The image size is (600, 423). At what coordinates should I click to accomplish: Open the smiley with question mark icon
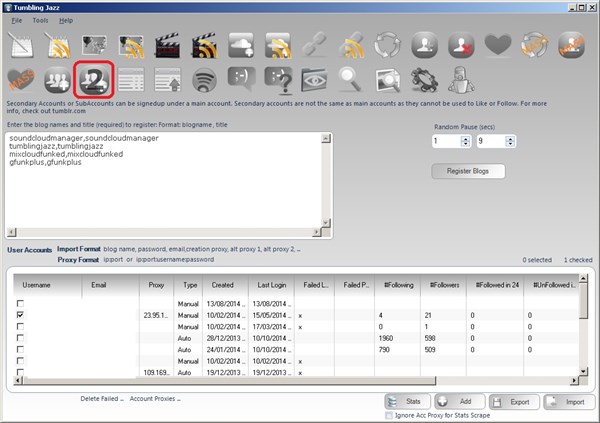279,80
